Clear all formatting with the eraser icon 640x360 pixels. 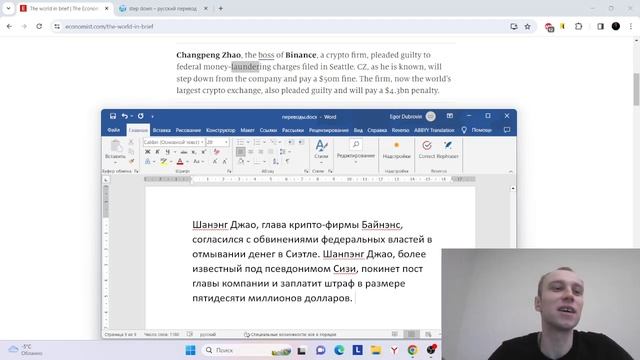pos(217,152)
